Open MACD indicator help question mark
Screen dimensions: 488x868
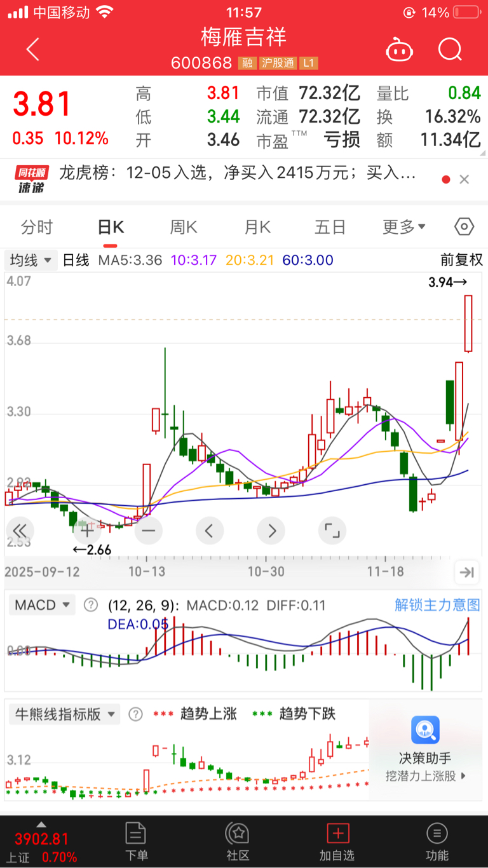click(x=91, y=605)
